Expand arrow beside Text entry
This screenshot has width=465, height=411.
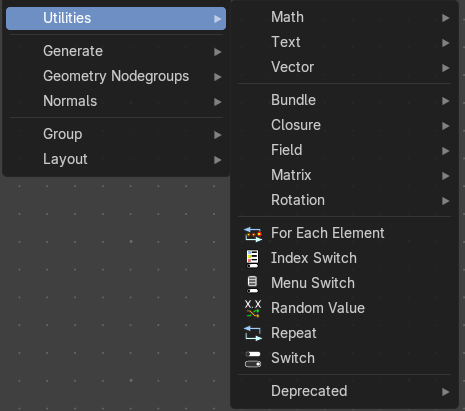pos(445,43)
